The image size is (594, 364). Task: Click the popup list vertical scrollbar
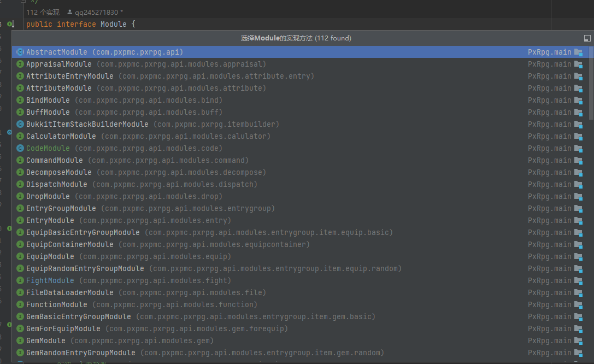pos(591,82)
